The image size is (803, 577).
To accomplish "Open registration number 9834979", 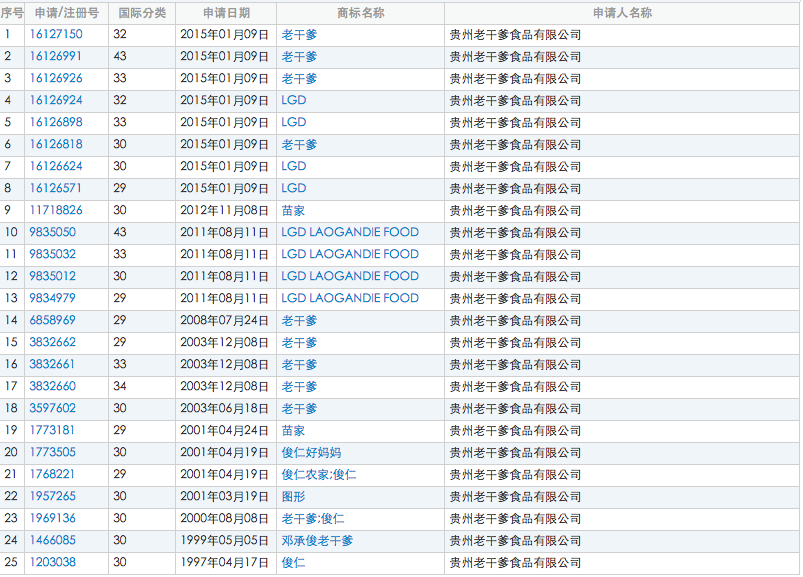I will (53, 298).
